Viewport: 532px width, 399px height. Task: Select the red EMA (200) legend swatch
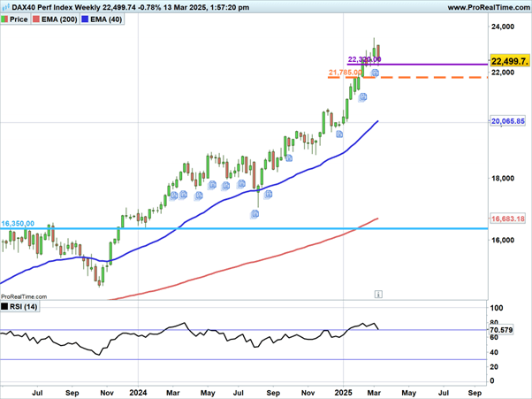[36, 19]
